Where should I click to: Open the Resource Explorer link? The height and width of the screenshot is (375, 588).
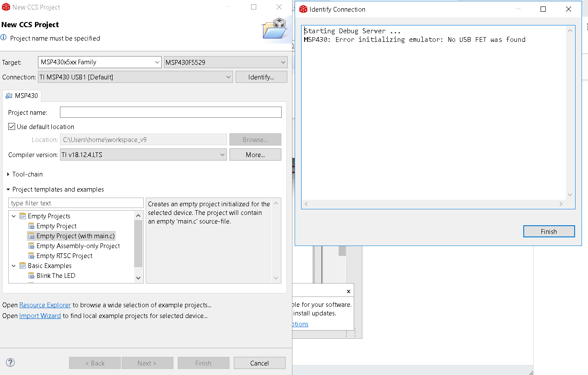(45, 305)
